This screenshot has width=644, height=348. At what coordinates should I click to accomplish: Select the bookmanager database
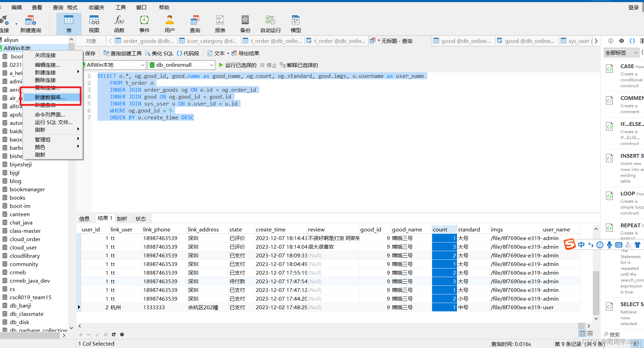click(x=27, y=189)
